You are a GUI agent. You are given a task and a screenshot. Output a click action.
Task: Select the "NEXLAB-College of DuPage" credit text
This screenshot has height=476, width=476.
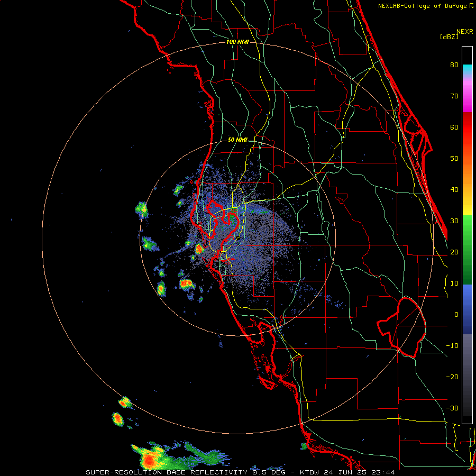422,6
